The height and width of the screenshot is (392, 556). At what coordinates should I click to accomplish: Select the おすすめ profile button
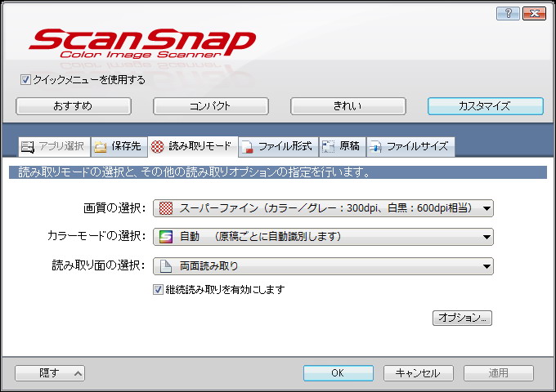pos(74,106)
